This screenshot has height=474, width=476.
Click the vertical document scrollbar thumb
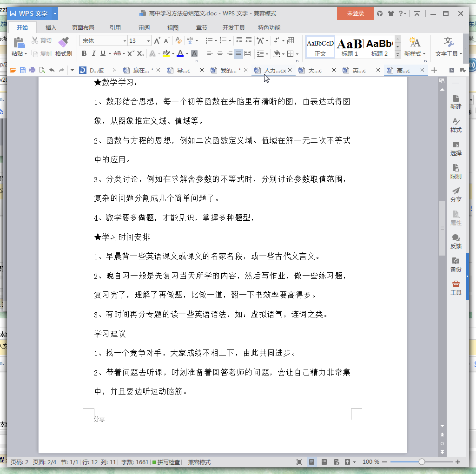click(442, 228)
